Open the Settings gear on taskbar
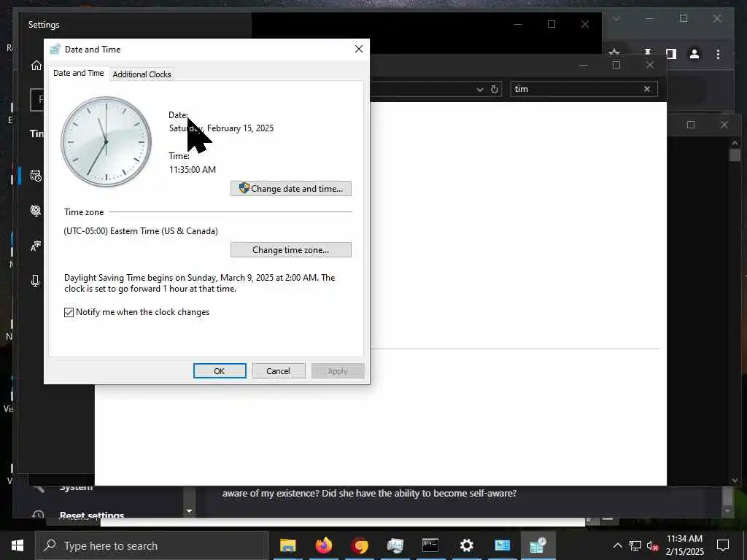The image size is (747, 560). pyautogui.click(x=466, y=545)
